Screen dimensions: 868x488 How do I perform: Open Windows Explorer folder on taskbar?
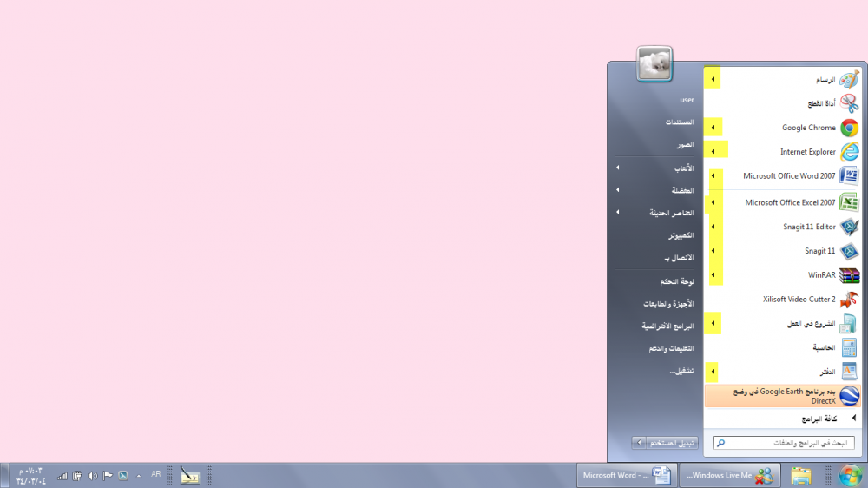click(x=800, y=475)
